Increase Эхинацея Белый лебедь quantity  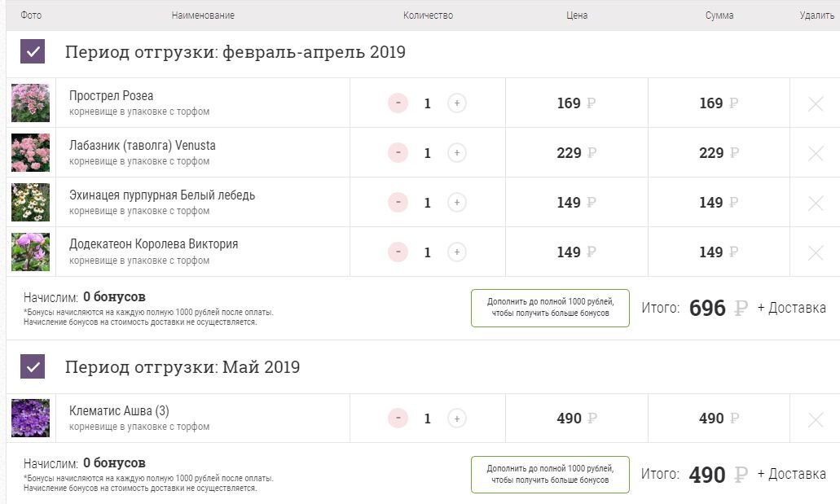[x=456, y=201]
